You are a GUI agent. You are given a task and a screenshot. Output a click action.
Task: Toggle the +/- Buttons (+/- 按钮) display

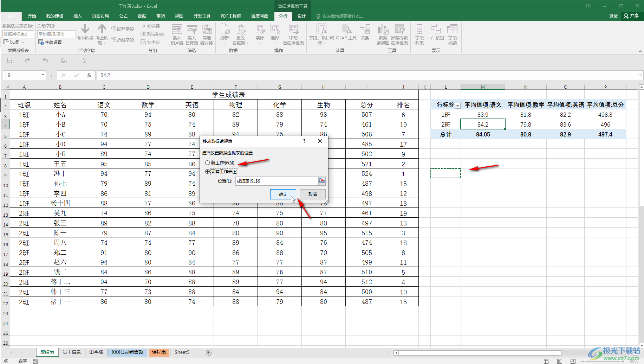[x=436, y=32]
